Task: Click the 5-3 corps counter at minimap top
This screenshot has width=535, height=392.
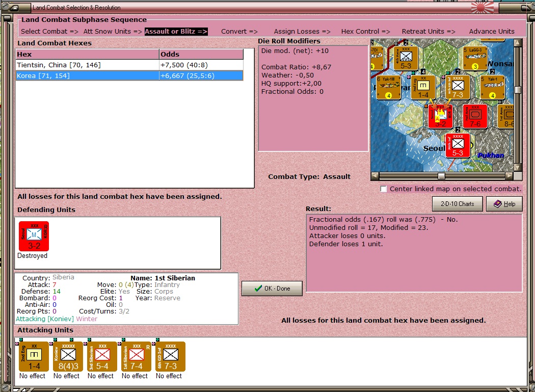Action: (x=406, y=59)
